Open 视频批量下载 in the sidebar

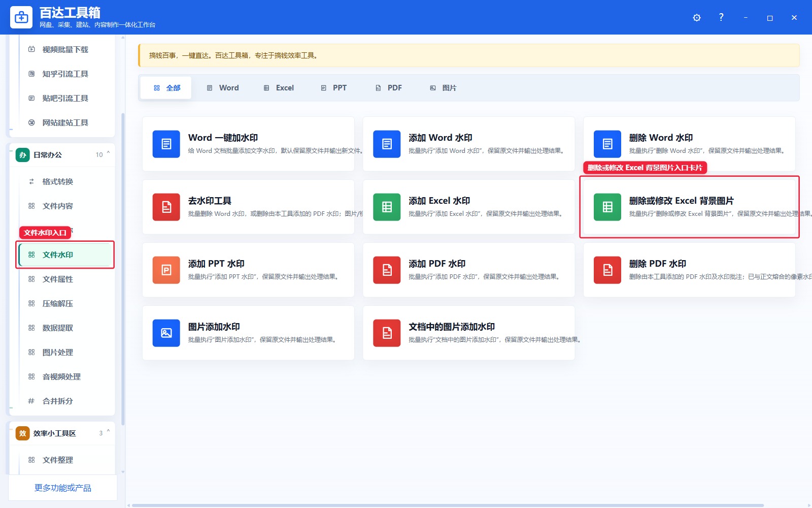[x=65, y=49]
